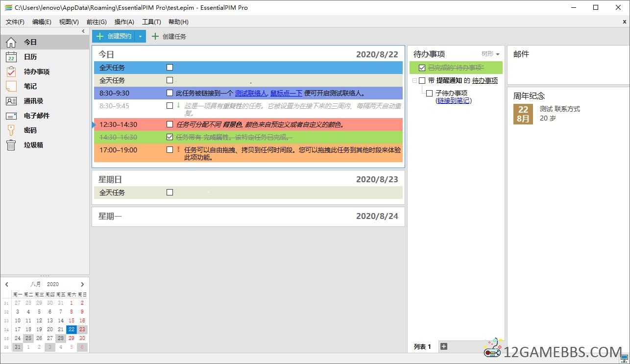Go to previous month in mini calendar
The image size is (630, 364).
pos(7,284)
